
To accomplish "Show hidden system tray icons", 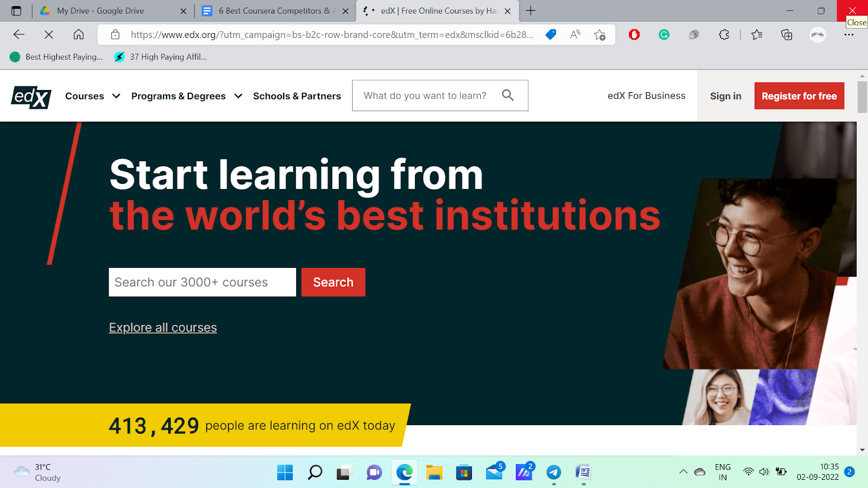I will 684,472.
